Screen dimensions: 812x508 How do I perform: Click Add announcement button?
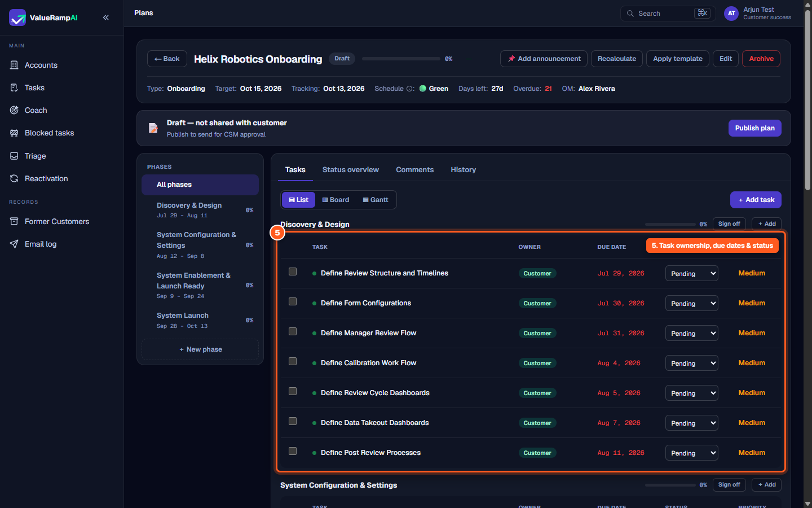[544, 59]
